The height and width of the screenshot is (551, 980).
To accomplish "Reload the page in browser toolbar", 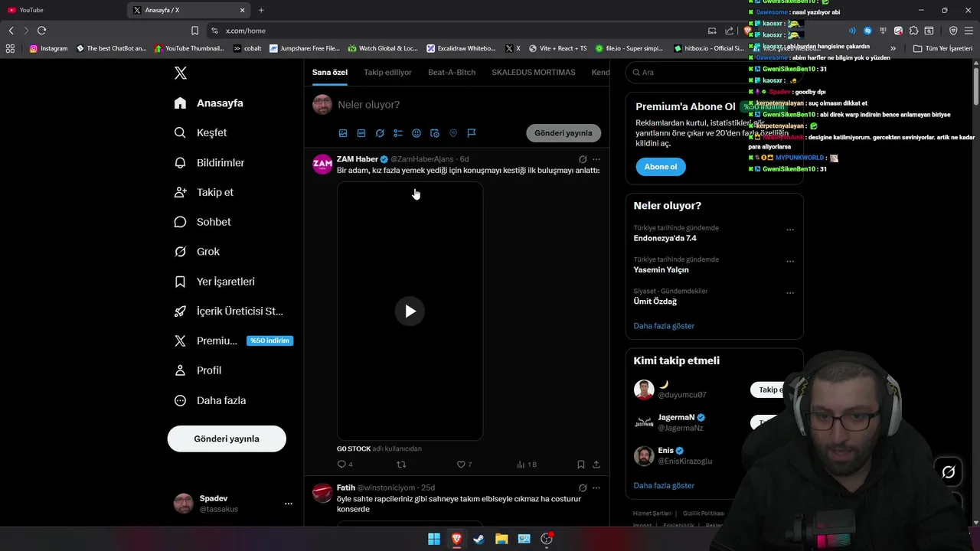I will click(41, 31).
